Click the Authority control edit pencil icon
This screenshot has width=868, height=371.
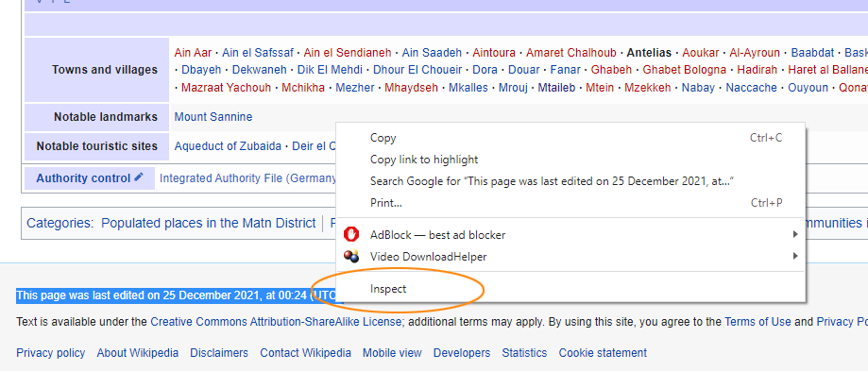(x=139, y=177)
